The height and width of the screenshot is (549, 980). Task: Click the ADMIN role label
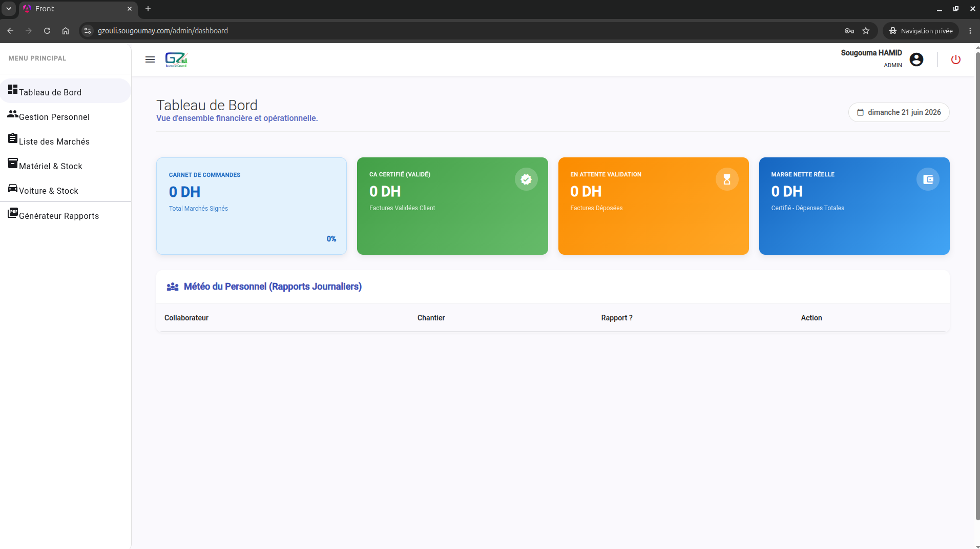click(893, 65)
